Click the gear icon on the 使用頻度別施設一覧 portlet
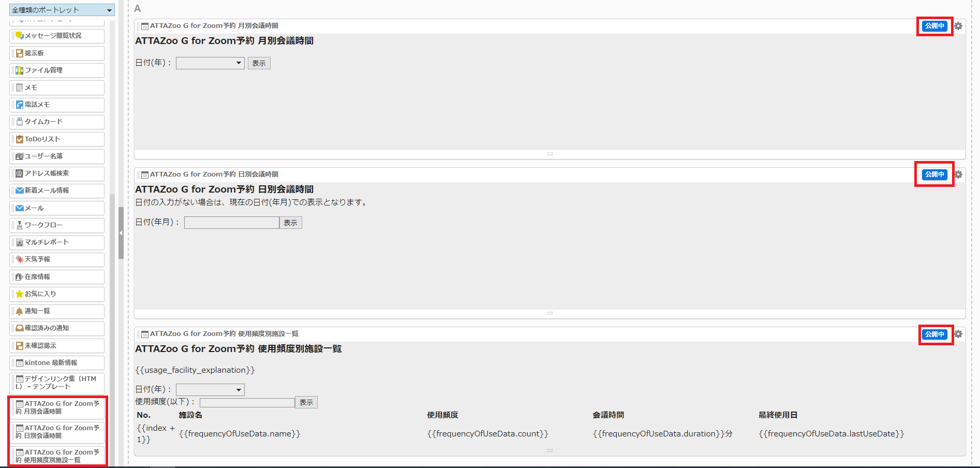 958,334
